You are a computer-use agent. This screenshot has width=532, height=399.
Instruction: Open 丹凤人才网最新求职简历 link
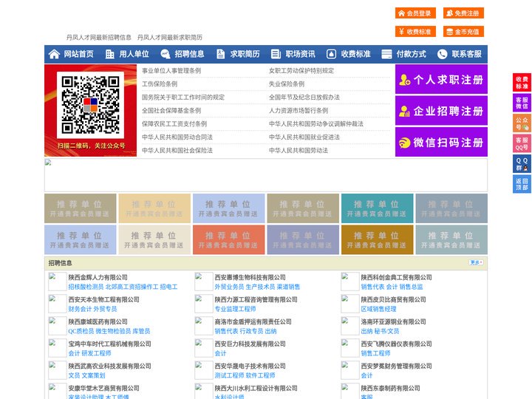click(x=170, y=38)
